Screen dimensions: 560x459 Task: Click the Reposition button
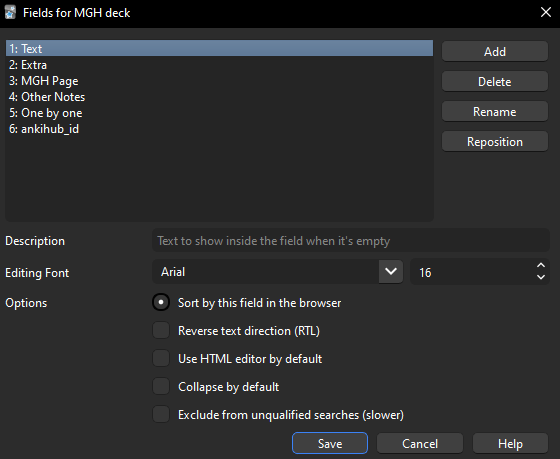tap(495, 142)
